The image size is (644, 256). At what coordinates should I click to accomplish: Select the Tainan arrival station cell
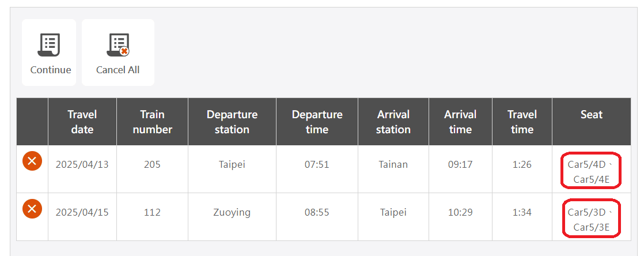(x=393, y=164)
